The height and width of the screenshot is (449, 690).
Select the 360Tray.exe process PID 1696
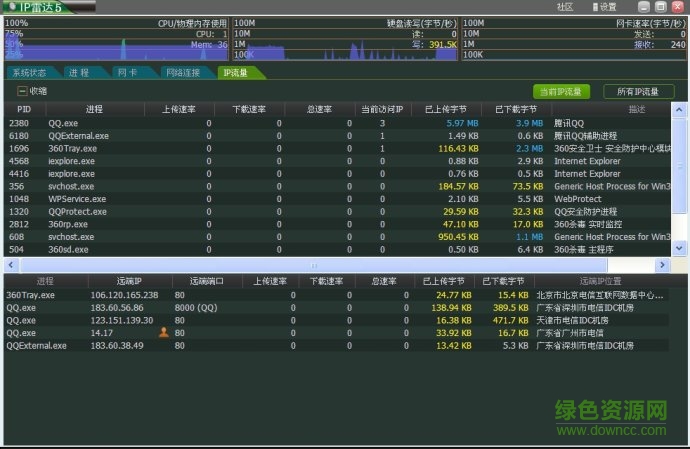point(338,149)
